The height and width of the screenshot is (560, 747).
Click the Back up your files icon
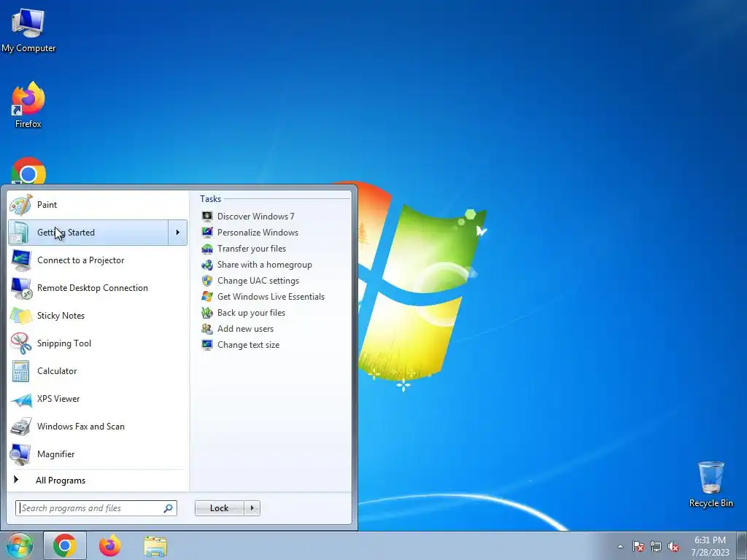tap(207, 313)
